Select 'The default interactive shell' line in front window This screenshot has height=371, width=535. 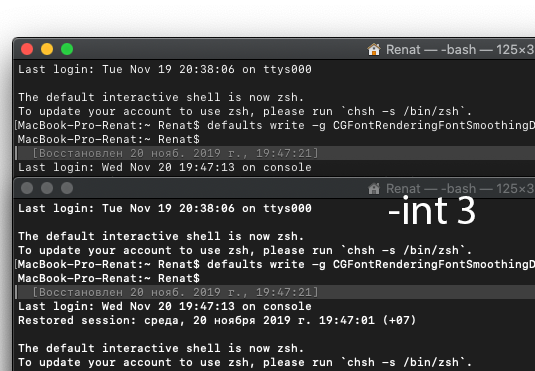[161, 97]
